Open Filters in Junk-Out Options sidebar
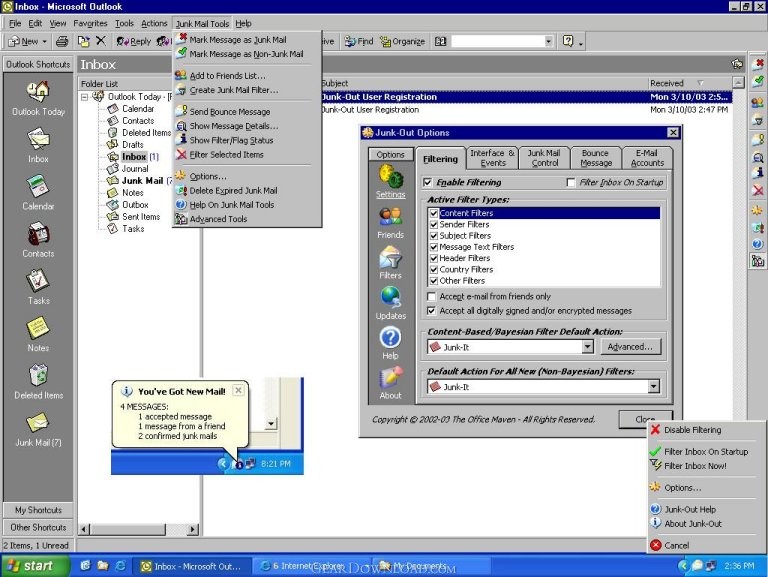 (x=390, y=263)
